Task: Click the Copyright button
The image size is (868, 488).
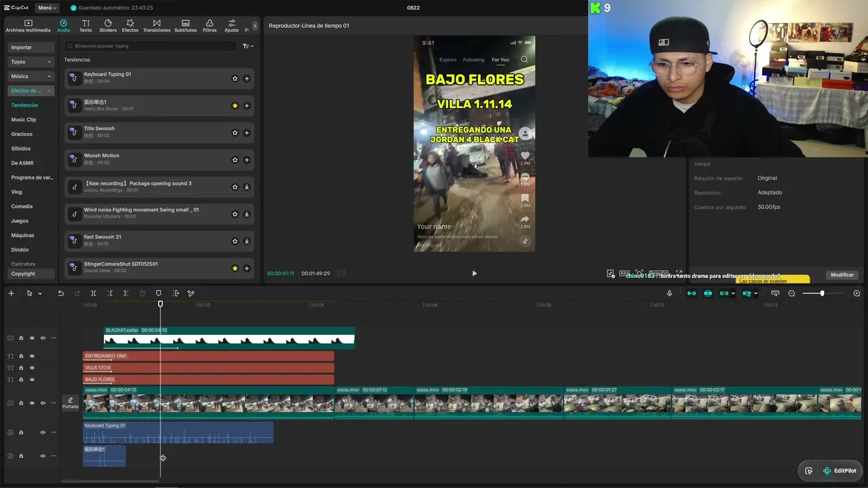Action: (x=31, y=274)
